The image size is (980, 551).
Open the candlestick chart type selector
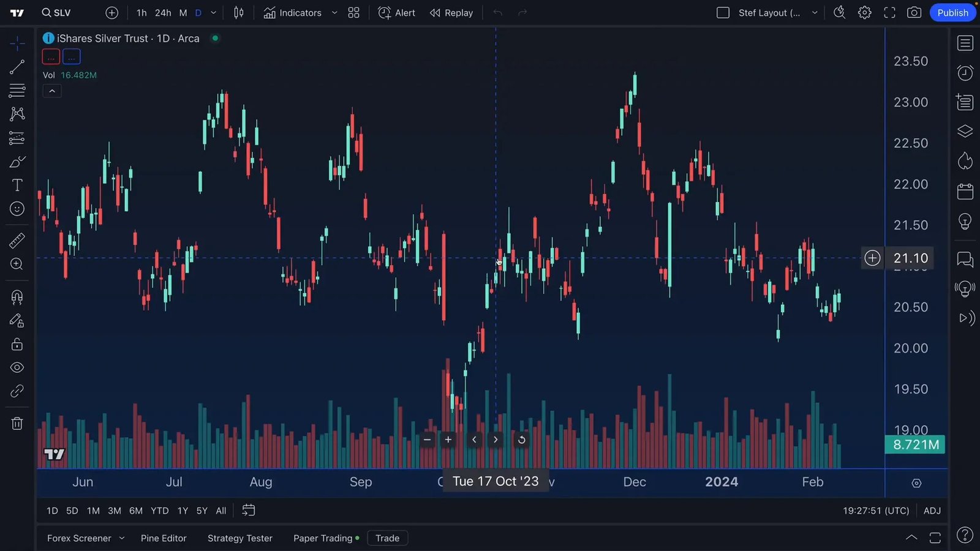coord(239,13)
